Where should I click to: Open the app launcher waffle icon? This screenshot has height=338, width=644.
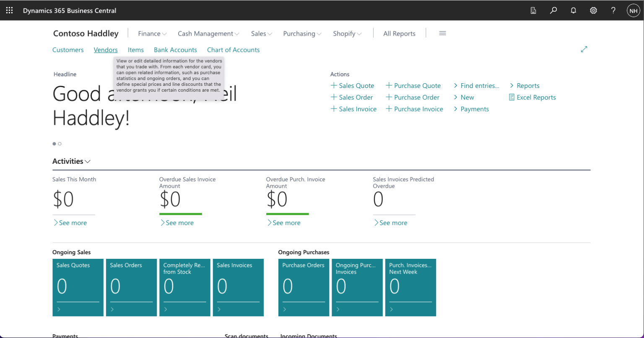click(x=9, y=10)
